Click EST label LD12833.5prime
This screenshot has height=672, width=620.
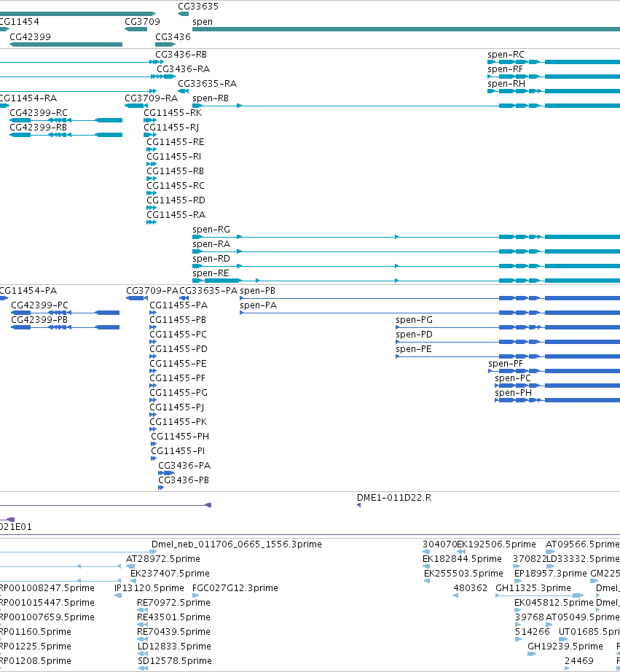[x=174, y=646]
